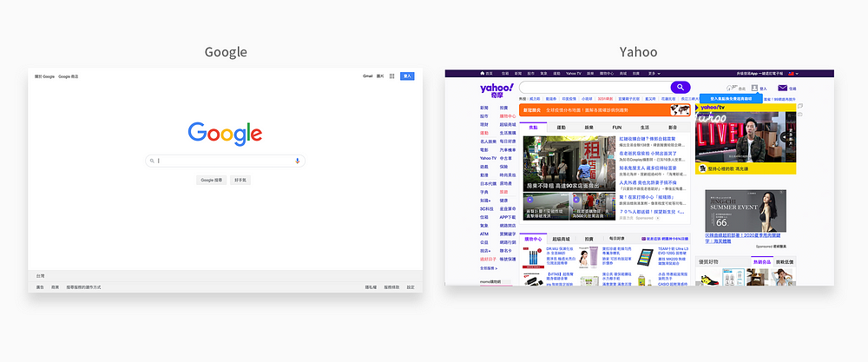Switch to the 焦點 news tab
The height and width of the screenshot is (362, 868).
point(533,128)
